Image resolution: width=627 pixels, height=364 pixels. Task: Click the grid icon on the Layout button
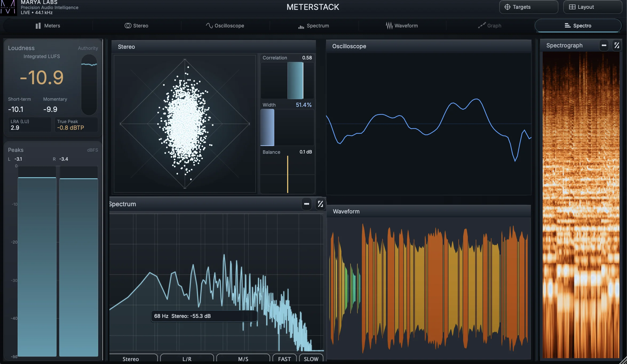[x=572, y=7]
